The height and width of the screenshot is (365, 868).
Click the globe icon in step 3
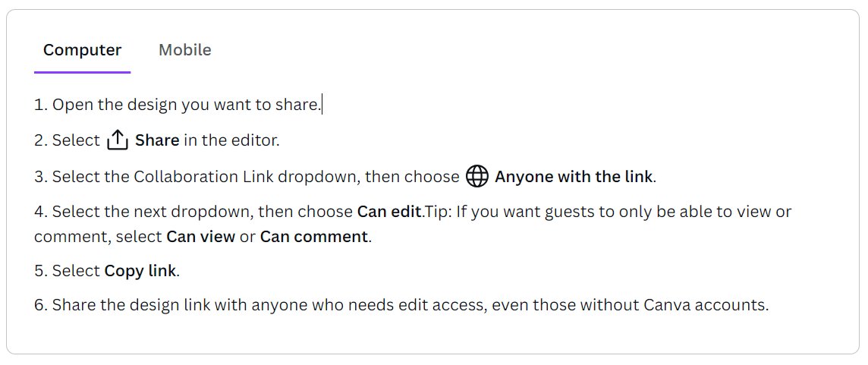(476, 176)
